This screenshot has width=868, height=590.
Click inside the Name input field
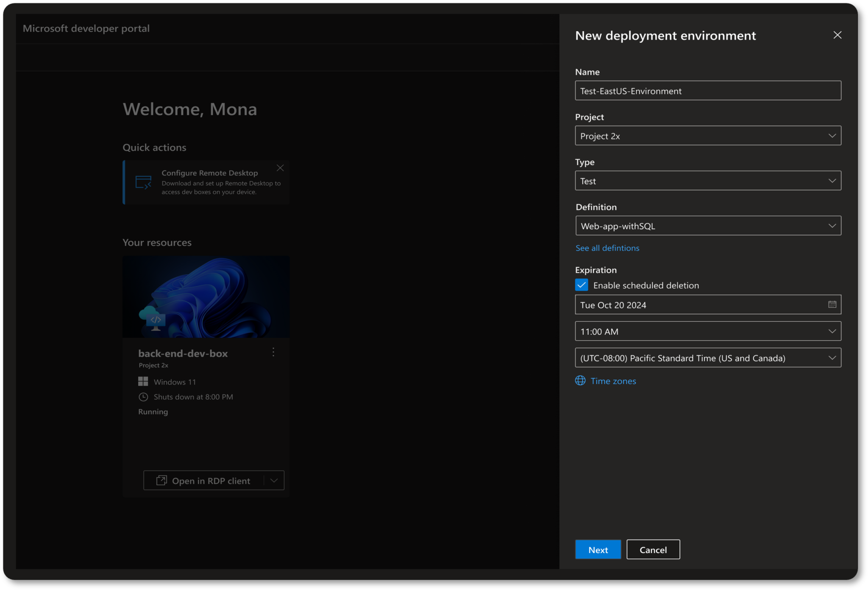tap(708, 91)
